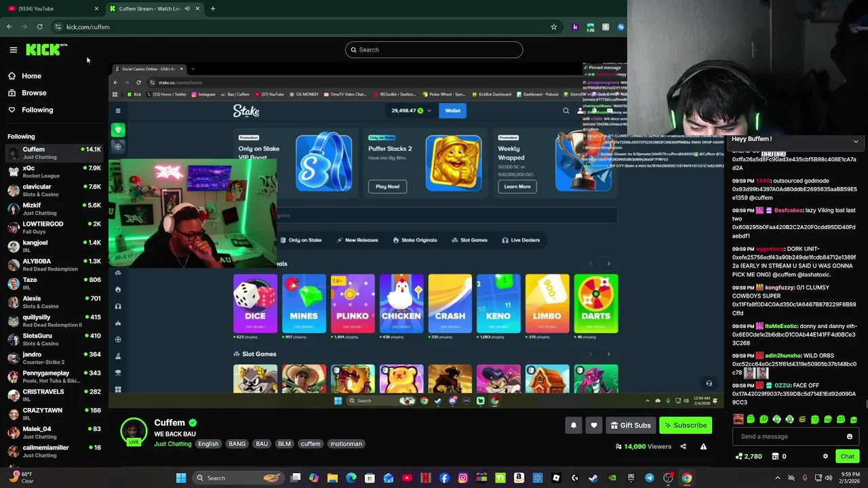Viewport: 868px width, 488px height.
Task: Select the motionman tag
Action: point(346,444)
